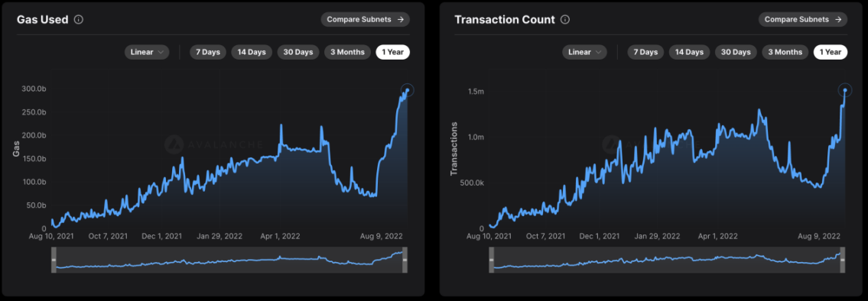868x301 pixels.
Task: Click the Avalanche logo watermark in Gas Used chart
Action: pyautogui.click(x=174, y=144)
